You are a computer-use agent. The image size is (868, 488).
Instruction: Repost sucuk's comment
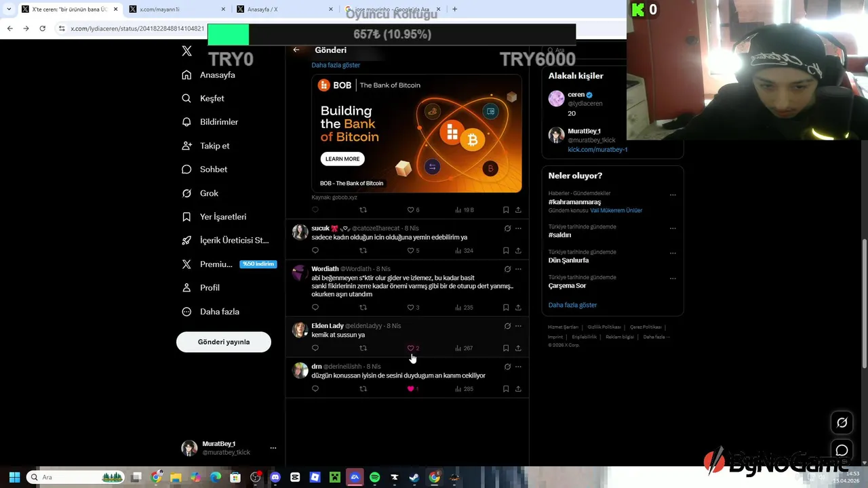[363, 251]
